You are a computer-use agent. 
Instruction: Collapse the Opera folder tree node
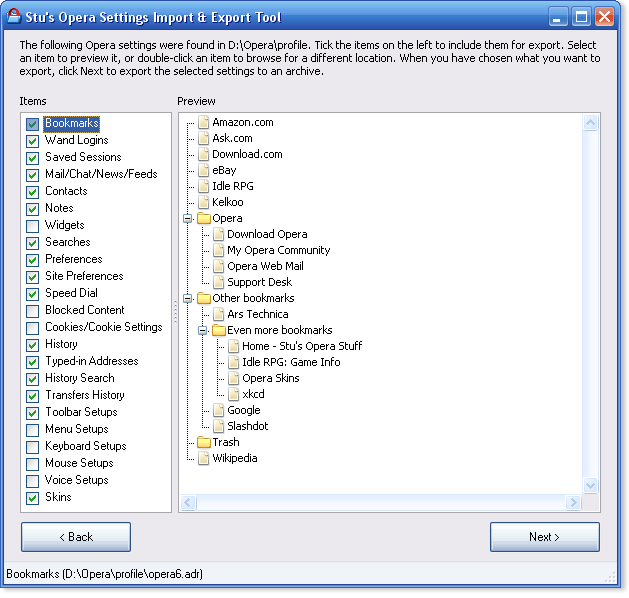[187, 219]
